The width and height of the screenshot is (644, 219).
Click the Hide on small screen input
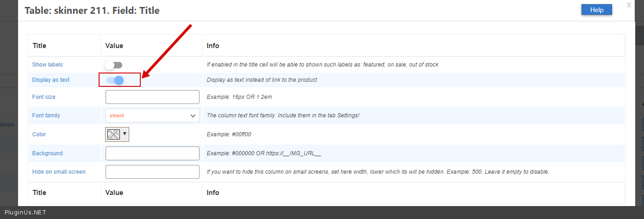[x=152, y=172]
